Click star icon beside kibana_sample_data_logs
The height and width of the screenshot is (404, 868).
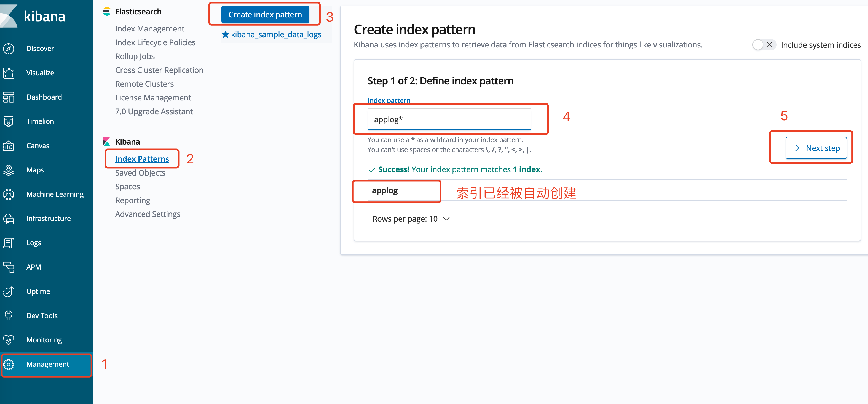point(226,34)
